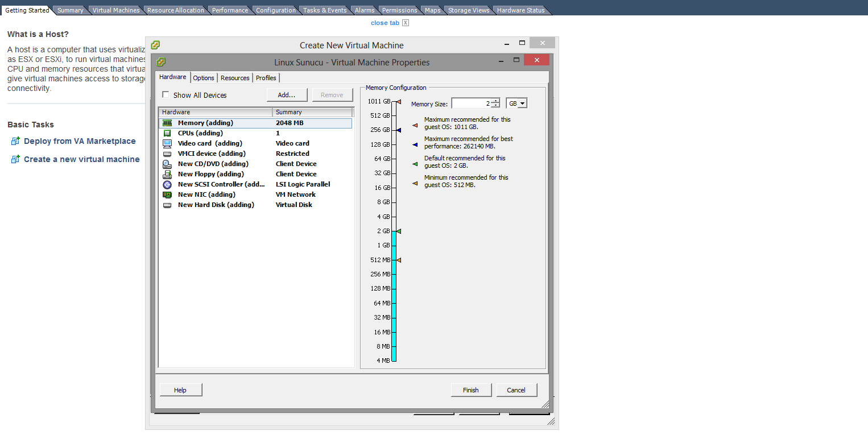Click the 2 GB default memory marker
The height and width of the screenshot is (443, 868).
point(399,231)
